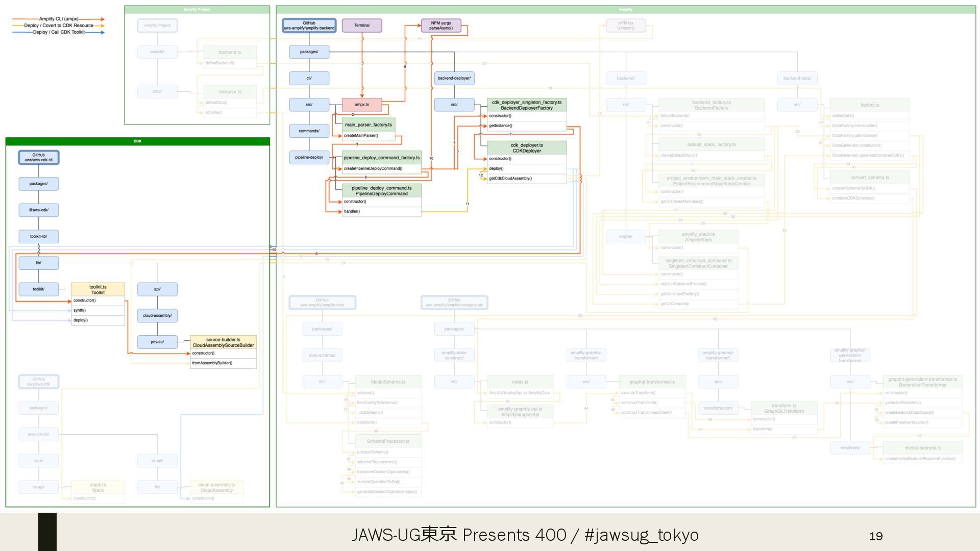Viewport: 980px width, 551px height.
Task: Click the green CDK group header
Action: click(x=137, y=141)
